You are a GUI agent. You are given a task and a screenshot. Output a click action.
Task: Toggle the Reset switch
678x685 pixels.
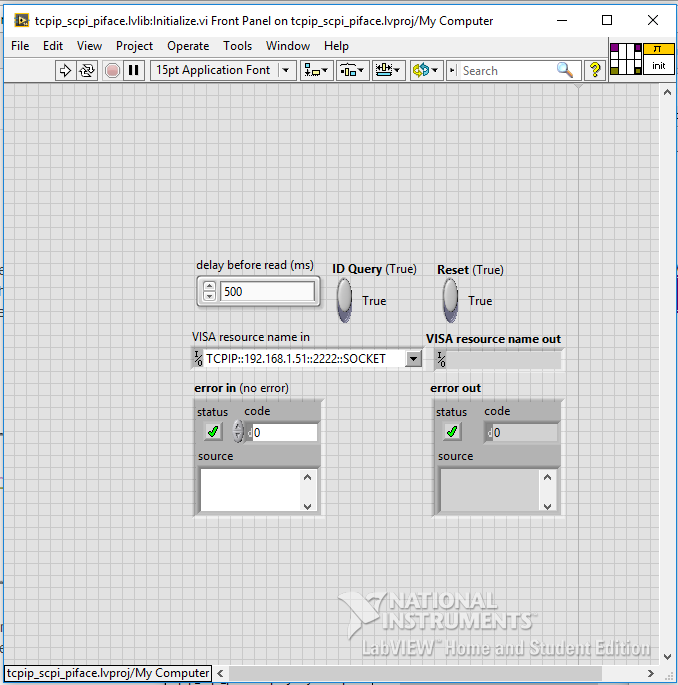coord(450,301)
